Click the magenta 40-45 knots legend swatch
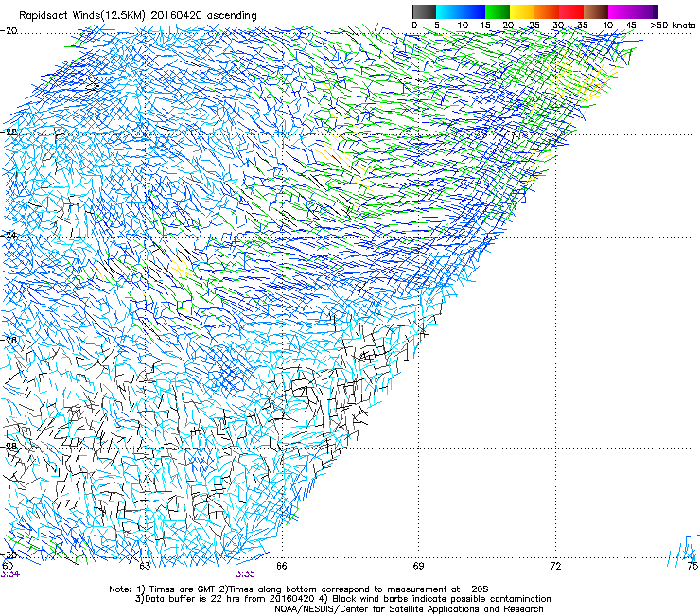Screen dimensions: 700x615 [x=621, y=11]
